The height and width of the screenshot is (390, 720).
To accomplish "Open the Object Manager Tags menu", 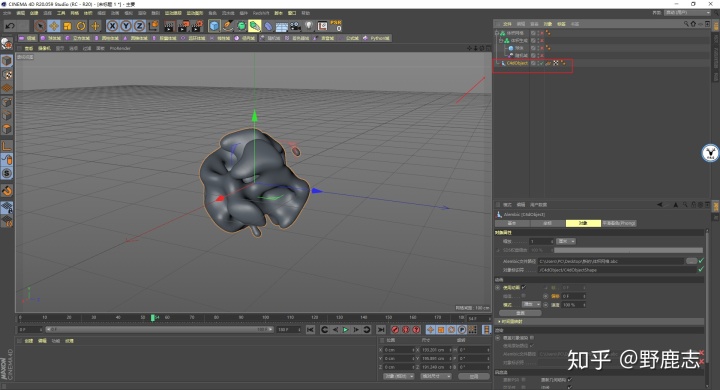I will coord(561,24).
